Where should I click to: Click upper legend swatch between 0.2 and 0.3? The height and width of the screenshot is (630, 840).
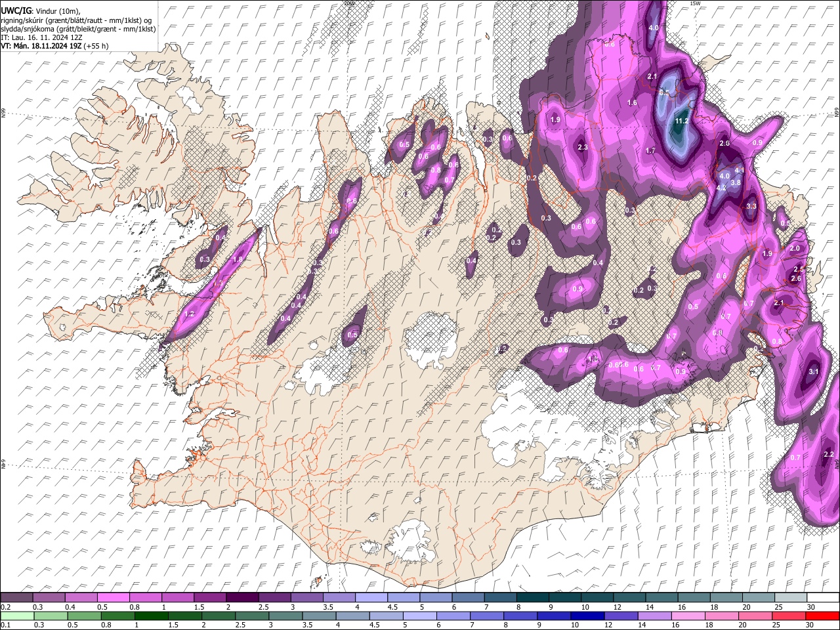(x=16, y=597)
